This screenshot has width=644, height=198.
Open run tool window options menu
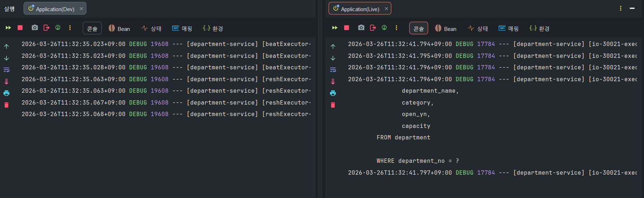click(x=621, y=8)
